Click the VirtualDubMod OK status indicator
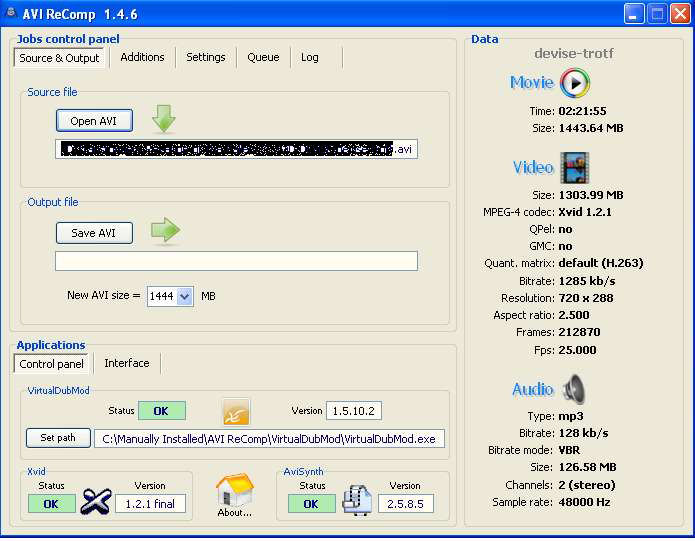695x541 pixels. pos(162,411)
